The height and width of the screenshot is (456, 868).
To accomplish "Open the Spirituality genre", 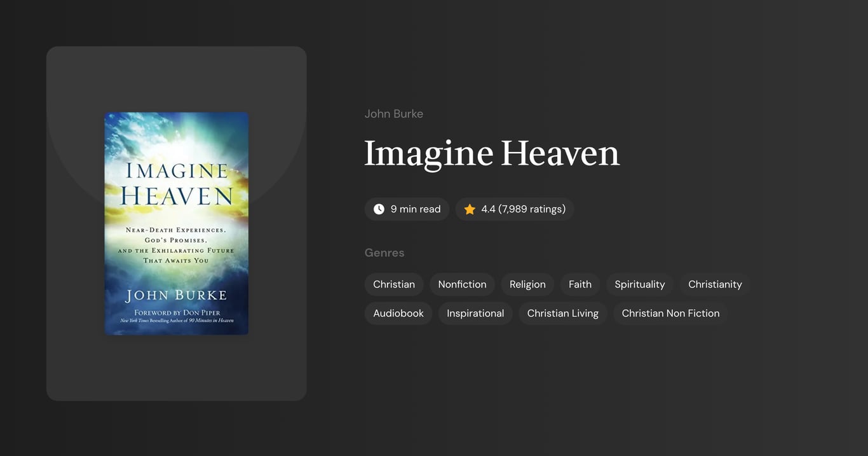I will coord(640,284).
